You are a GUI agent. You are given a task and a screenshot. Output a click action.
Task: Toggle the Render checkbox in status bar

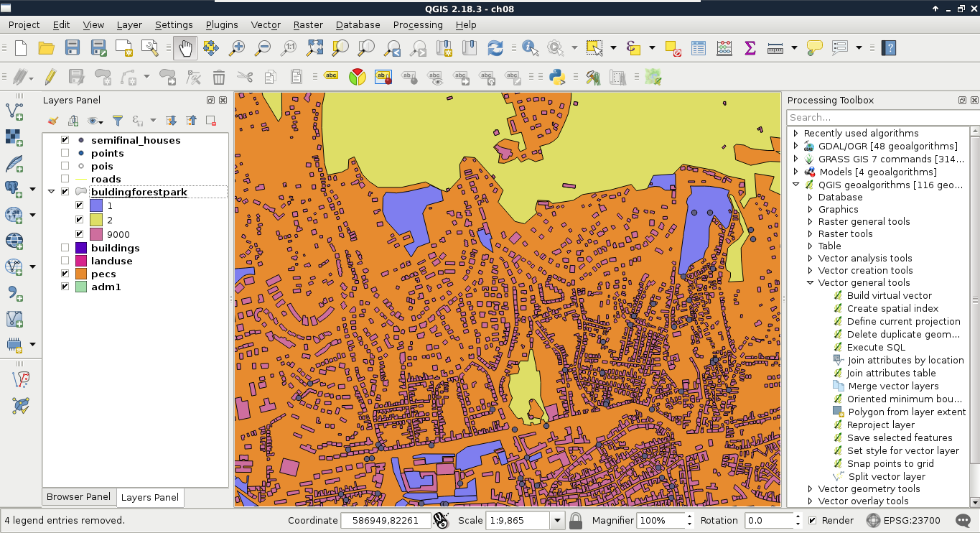click(x=812, y=520)
